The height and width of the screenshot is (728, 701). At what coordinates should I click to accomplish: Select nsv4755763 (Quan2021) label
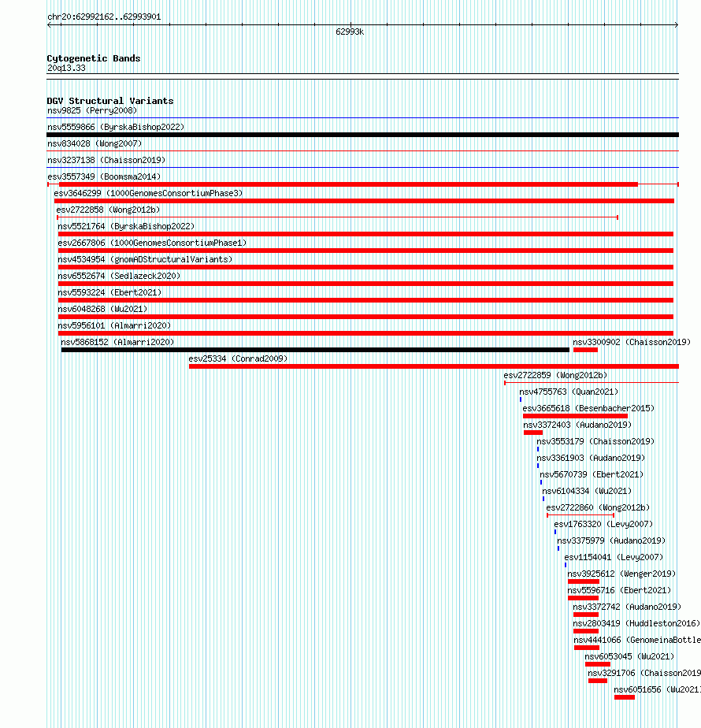569,392
